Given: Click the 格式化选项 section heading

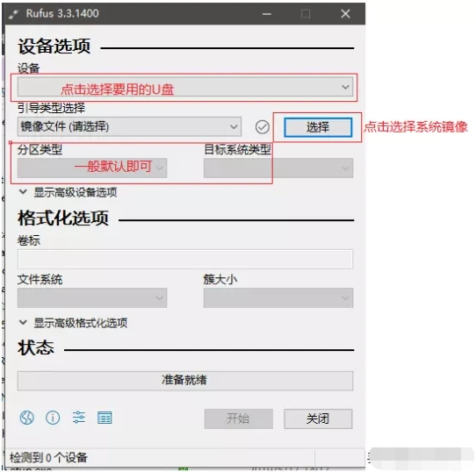Looking at the screenshot, I should click(x=63, y=218).
